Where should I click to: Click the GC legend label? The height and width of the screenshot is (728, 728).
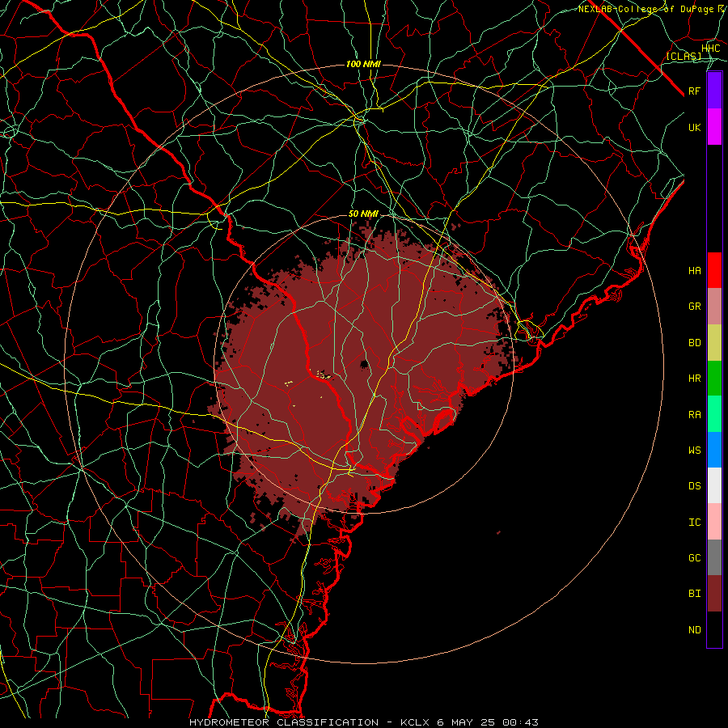click(x=695, y=558)
